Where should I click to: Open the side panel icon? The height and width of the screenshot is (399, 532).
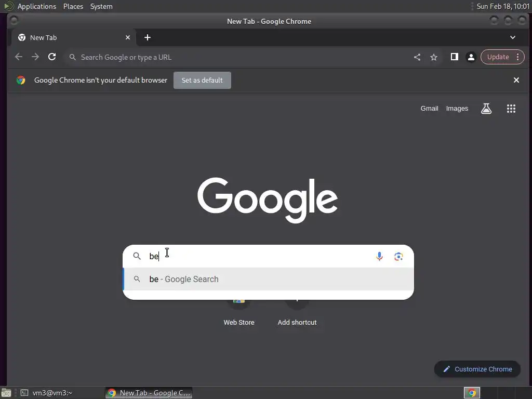click(x=454, y=57)
